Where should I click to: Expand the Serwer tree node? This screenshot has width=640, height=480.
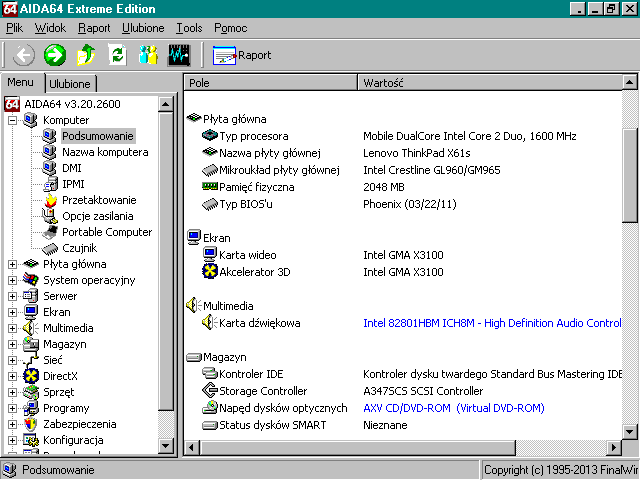click(13, 296)
